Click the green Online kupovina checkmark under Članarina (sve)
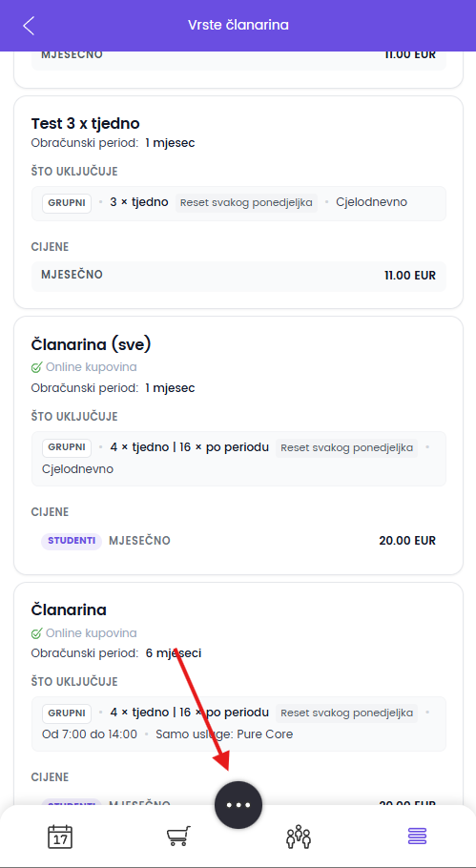The image size is (476, 868). [36, 367]
